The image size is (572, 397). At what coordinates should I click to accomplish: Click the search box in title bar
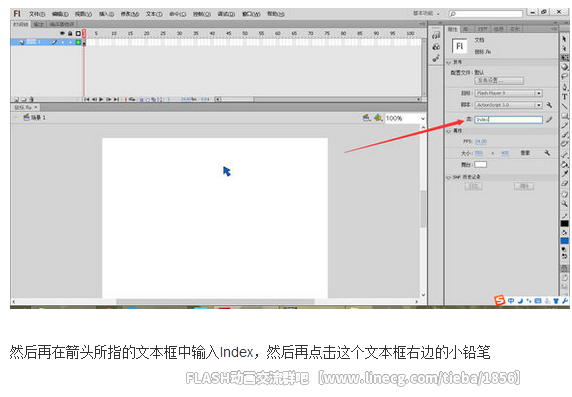[485, 14]
